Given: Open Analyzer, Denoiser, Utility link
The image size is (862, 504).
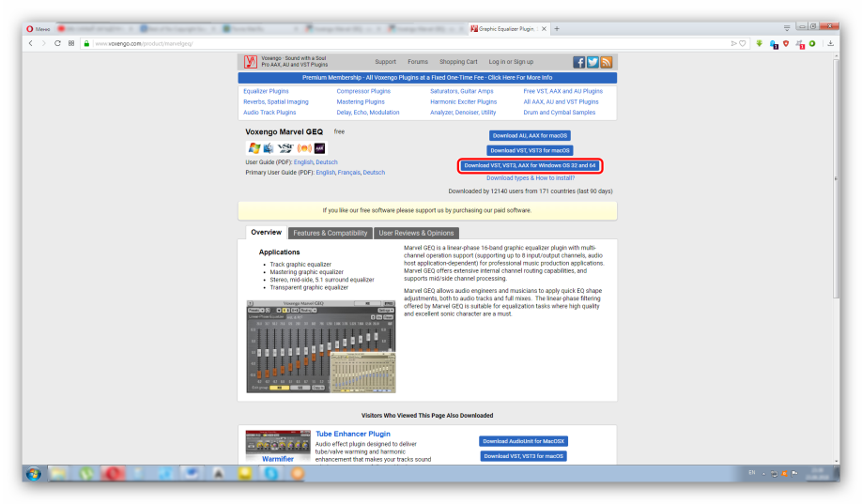Looking at the screenshot, I should coord(463,112).
